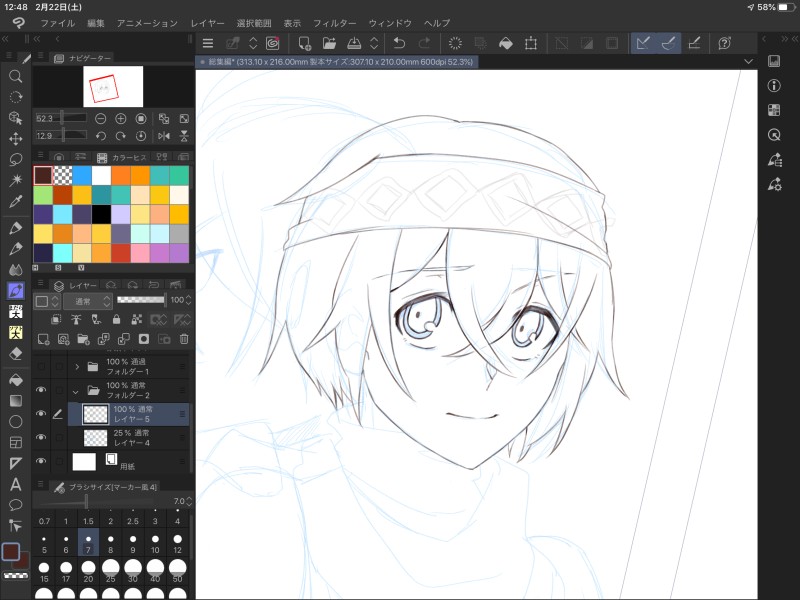
Task: Hide フォルダー 2 with its eye icon
Action: [x=41, y=390]
